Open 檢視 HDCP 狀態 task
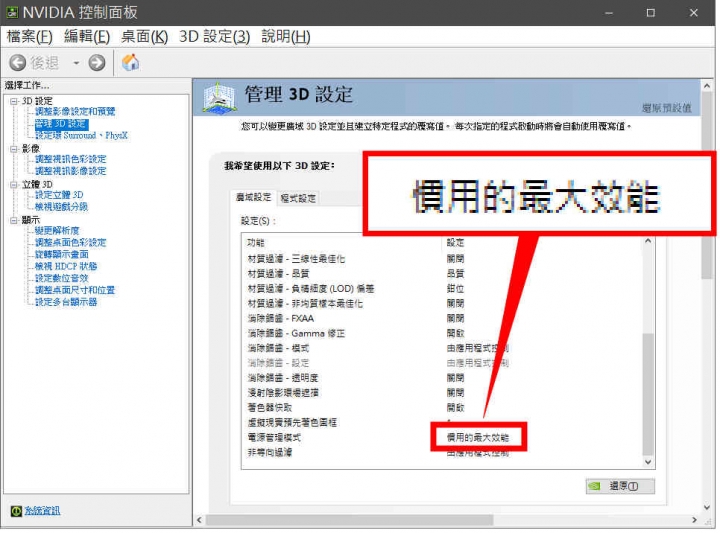The width and height of the screenshot is (720, 533). [66, 267]
